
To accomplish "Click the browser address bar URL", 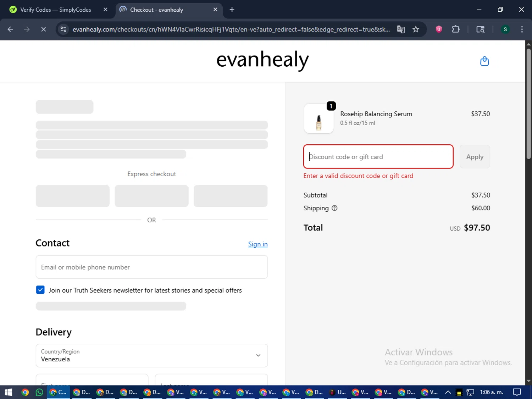I will 231,29.
